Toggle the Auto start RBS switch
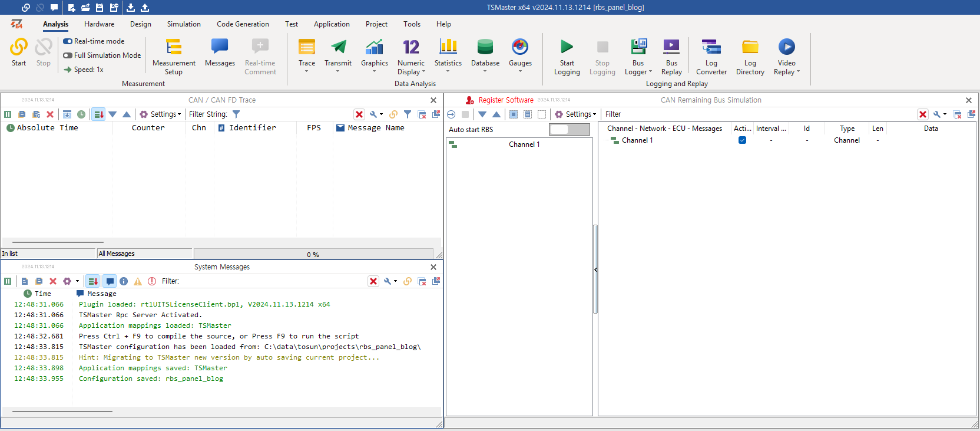 coord(569,129)
